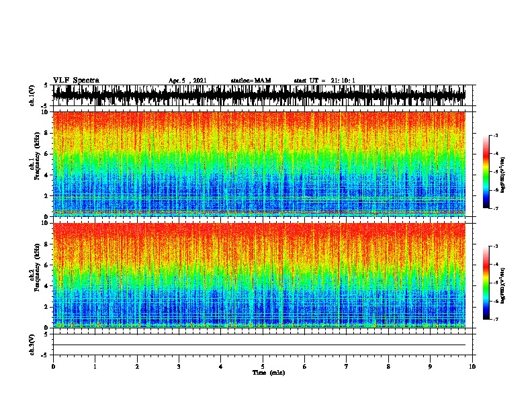
Task: Click the ch.2 frequency spectrogram panel
Action: [259, 275]
